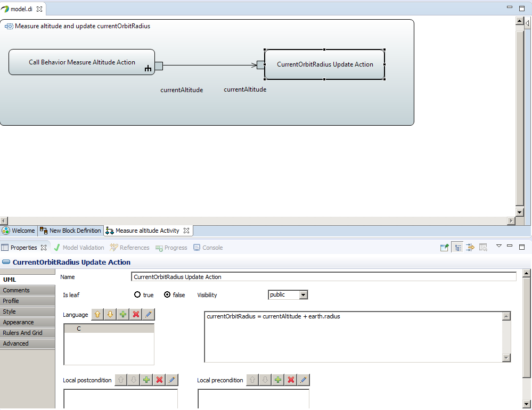Move Local precondition entry down
532x410 pixels.
tap(265, 380)
